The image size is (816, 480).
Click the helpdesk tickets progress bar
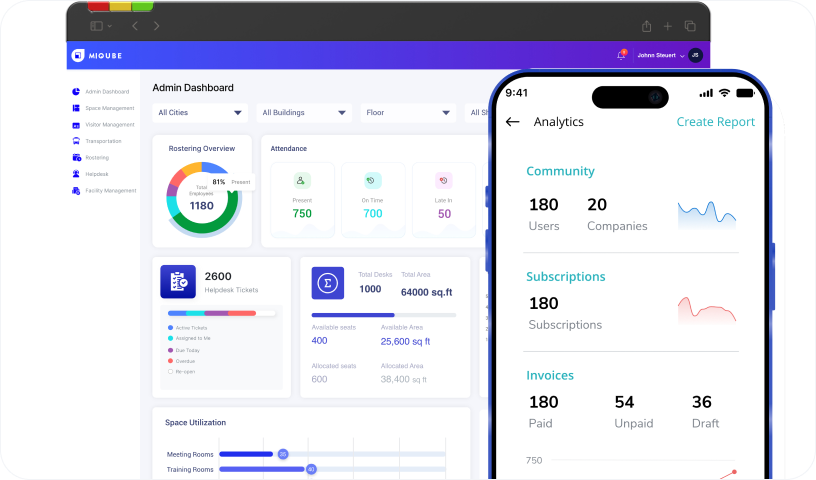coord(222,313)
